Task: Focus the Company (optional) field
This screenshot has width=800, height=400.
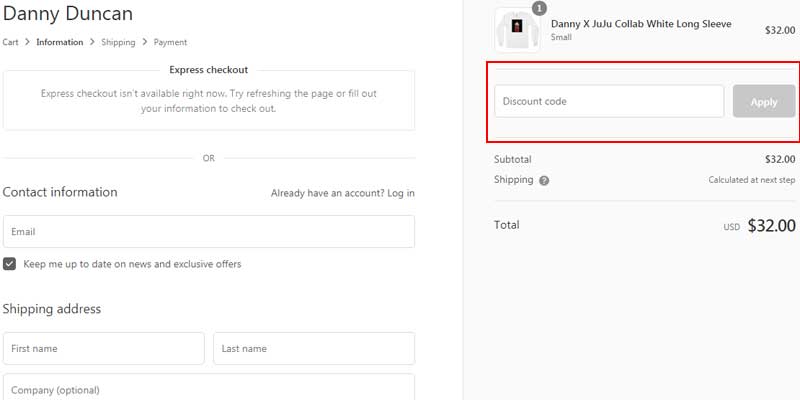Action: pyautogui.click(x=208, y=388)
